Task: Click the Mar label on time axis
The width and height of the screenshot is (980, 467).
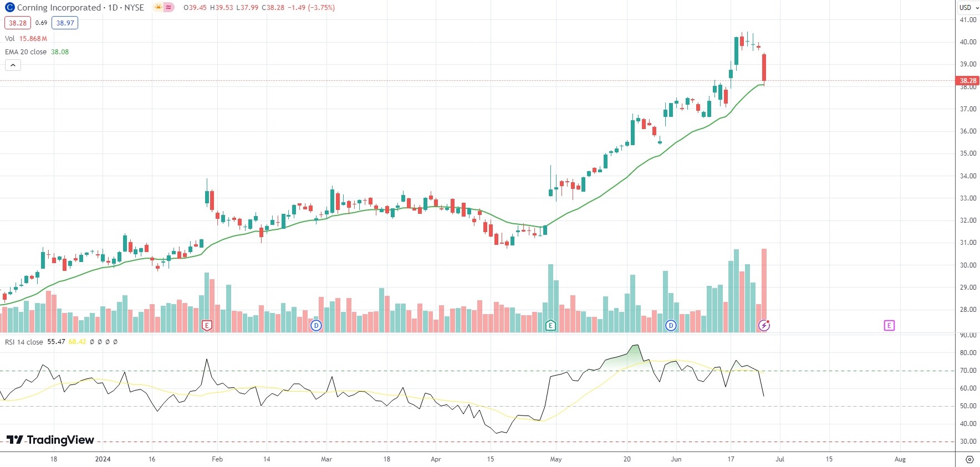Action: pos(326,459)
